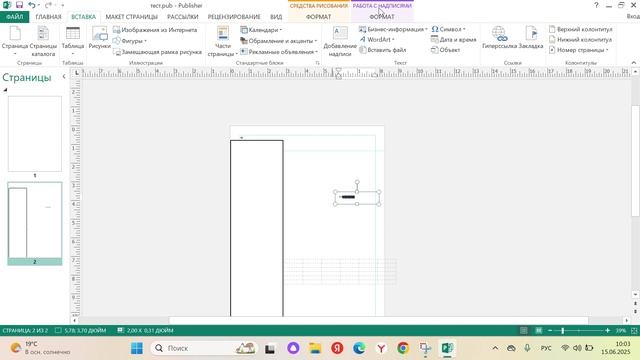
Task: Click Добавление надписи tool
Action: coord(340,41)
